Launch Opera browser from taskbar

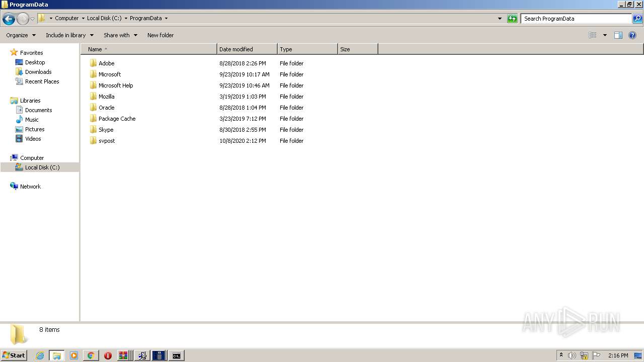click(108, 355)
